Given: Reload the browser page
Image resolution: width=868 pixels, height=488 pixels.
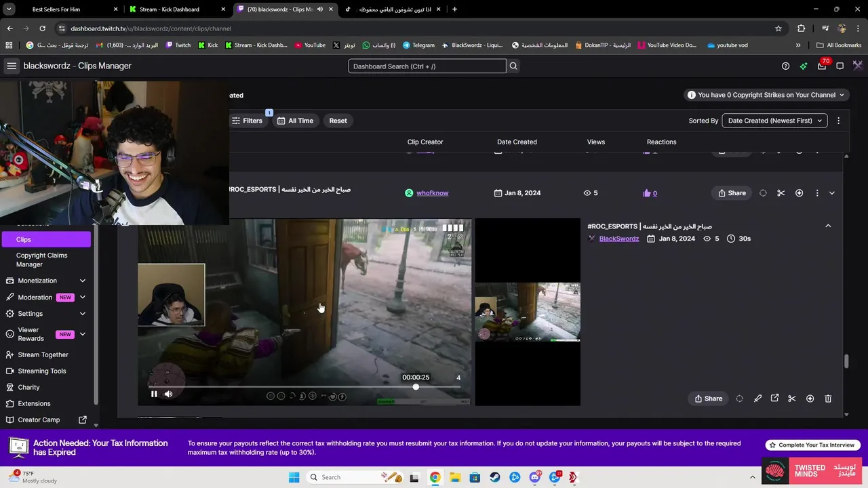Looking at the screenshot, I should 42,28.
